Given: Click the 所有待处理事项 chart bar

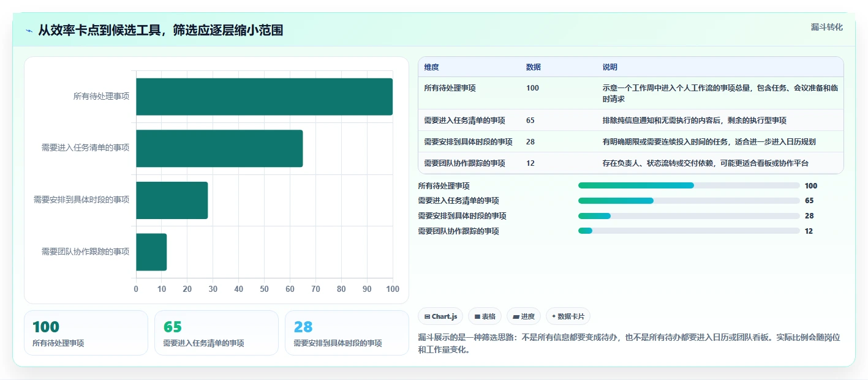Looking at the screenshot, I should pos(264,97).
